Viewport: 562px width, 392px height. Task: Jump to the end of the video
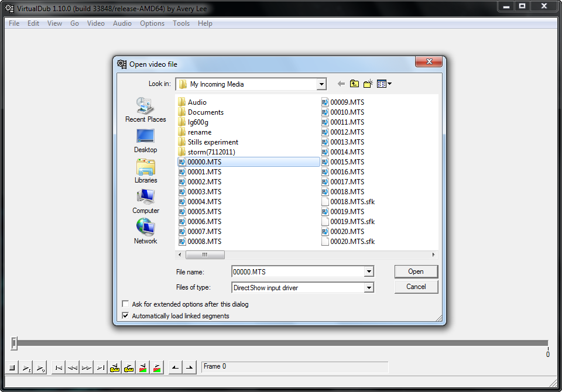101,367
